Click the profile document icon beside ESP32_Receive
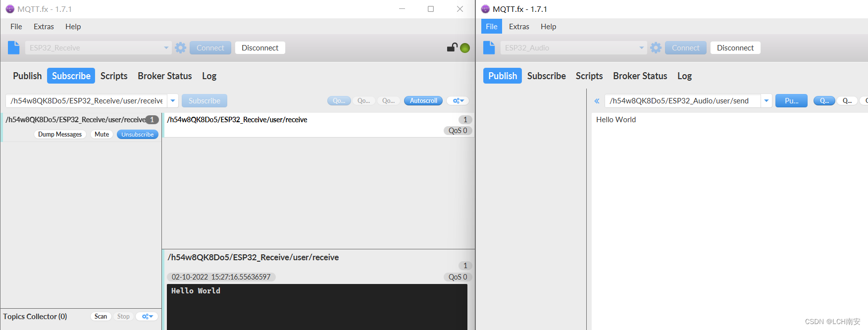Screen dimensions: 868x330 (x=14, y=47)
